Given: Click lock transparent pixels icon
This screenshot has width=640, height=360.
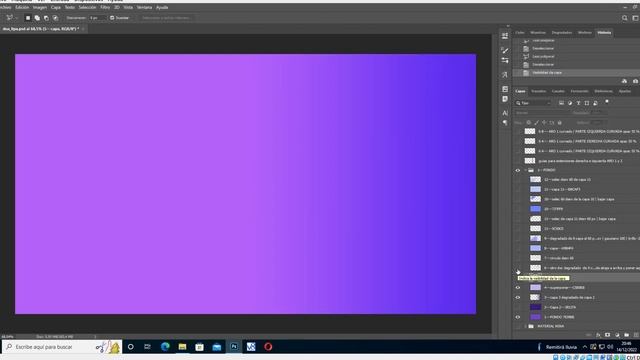Looking at the screenshot, I should click(x=528, y=122).
